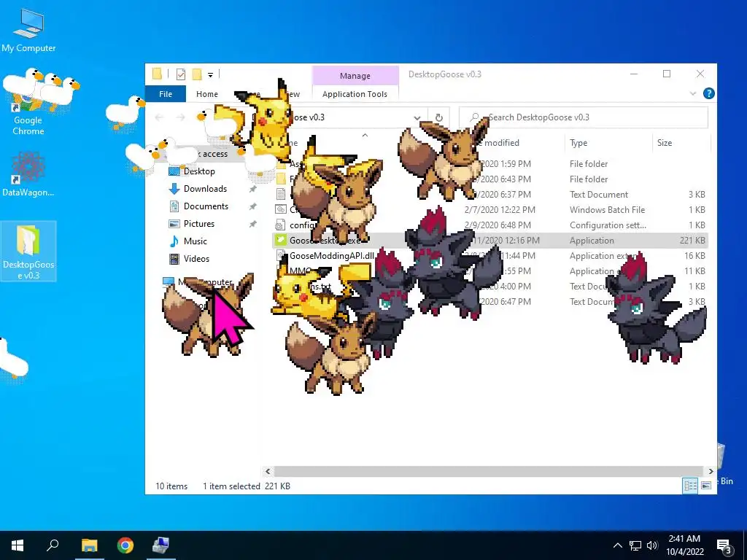Open the taskbar clock showing 2:41 AM

(x=684, y=545)
